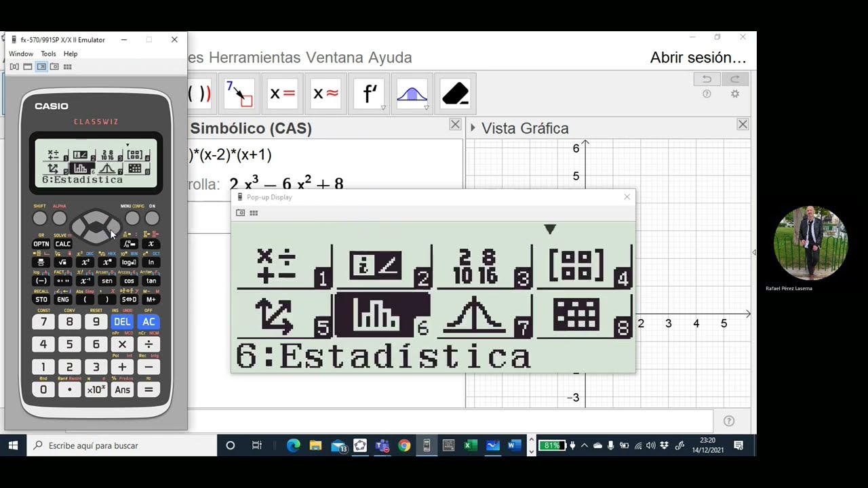This screenshot has width=868, height=488.
Task: Select the GeoGebra Delete eraser tool
Action: coord(456,94)
